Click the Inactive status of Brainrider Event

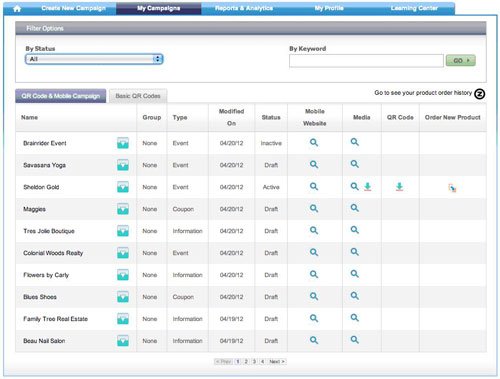click(271, 143)
